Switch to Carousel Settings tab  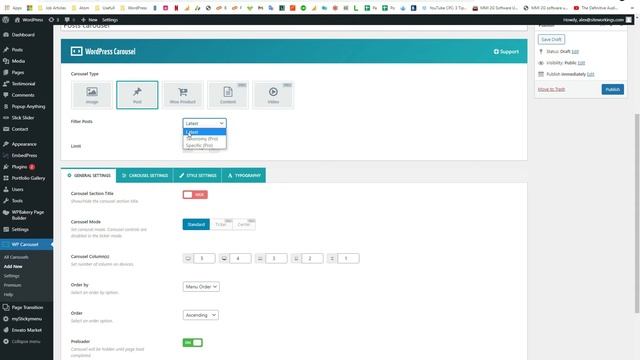[x=144, y=176]
